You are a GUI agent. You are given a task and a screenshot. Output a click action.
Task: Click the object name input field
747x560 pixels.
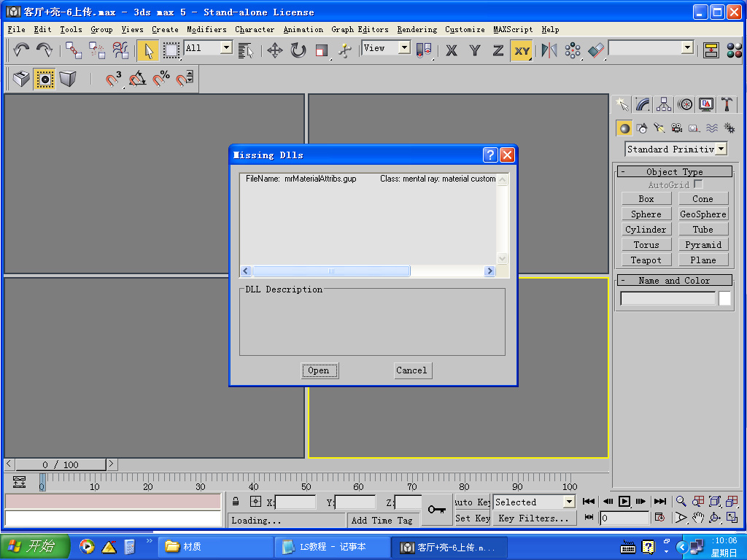(668, 298)
